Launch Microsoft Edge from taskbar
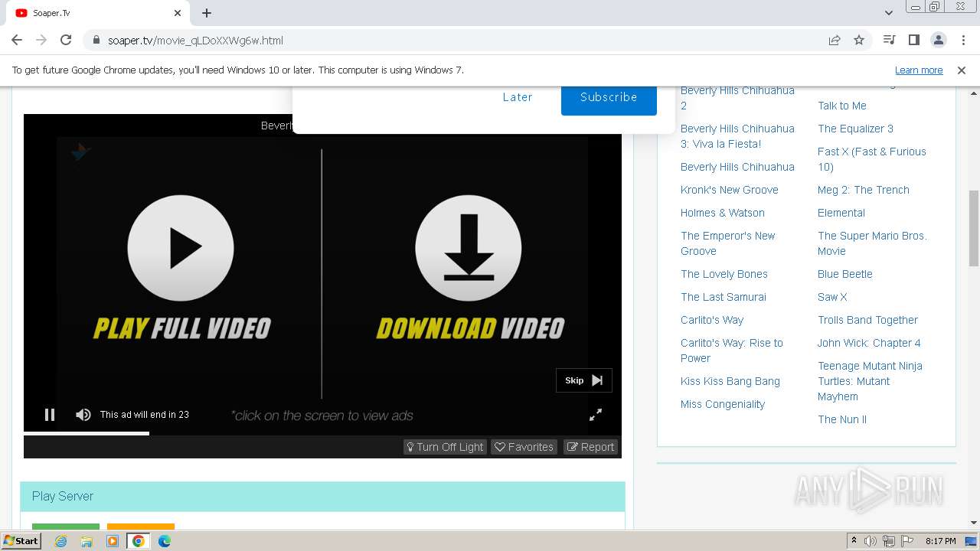This screenshot has width=980, height=551. pos(165,541)
